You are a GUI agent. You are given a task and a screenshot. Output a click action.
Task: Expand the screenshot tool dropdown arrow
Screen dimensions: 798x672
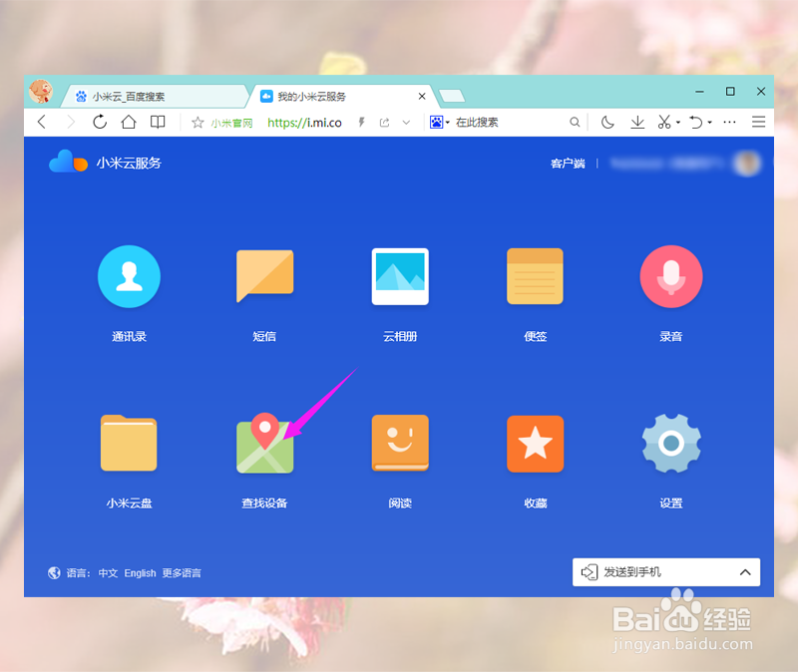(678, 123)
